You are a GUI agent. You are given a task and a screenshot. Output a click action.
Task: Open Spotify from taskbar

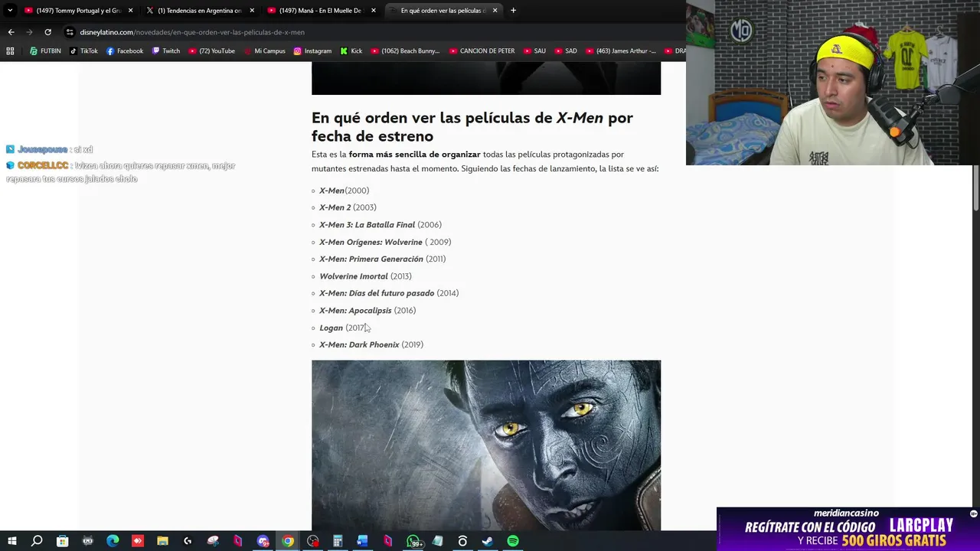tap(512, 541)
